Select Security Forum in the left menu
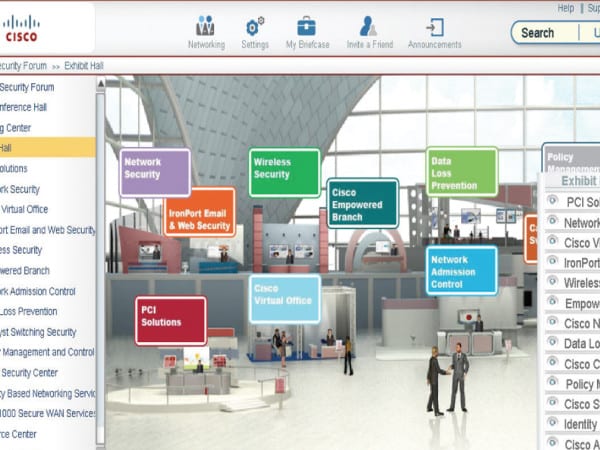This screenshot has width=600, height=450. point(27,87)
